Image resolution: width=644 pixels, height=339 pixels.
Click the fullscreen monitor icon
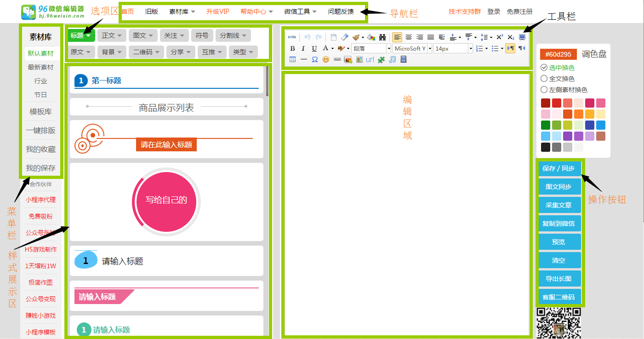click(x=522, y=37)
